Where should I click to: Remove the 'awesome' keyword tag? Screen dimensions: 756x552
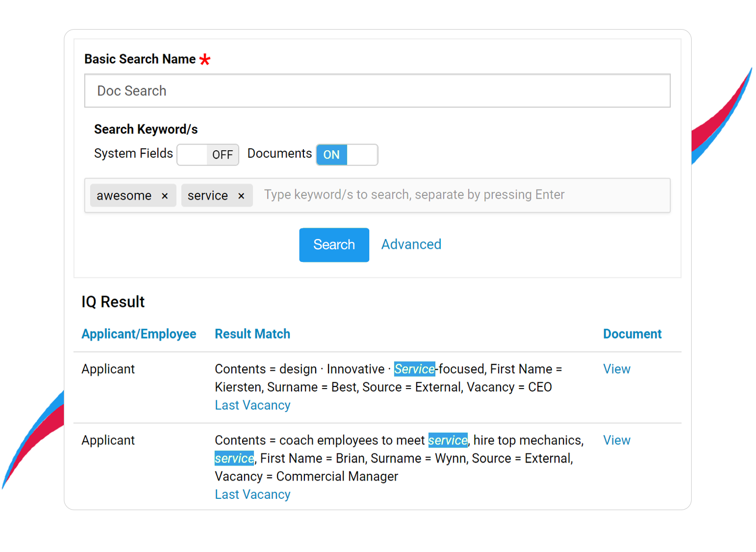tap(164, 196)
